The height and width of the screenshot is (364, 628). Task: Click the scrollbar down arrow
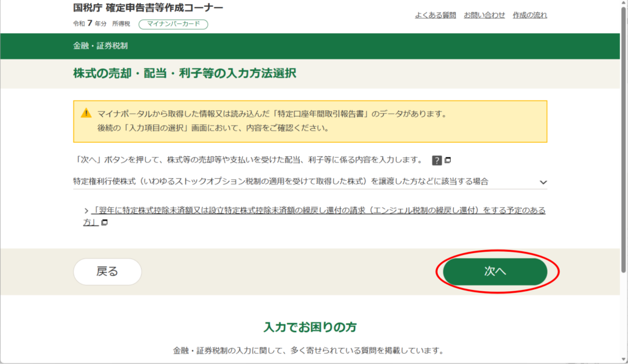pos(624,359)
